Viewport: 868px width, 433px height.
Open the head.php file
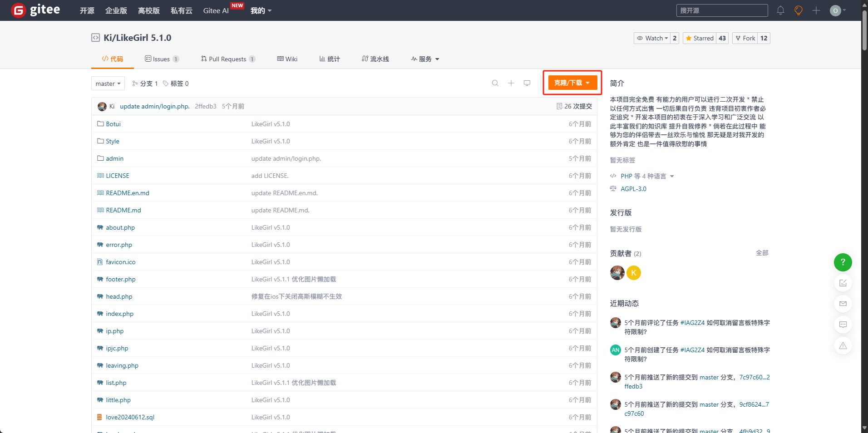coord(119,296)
